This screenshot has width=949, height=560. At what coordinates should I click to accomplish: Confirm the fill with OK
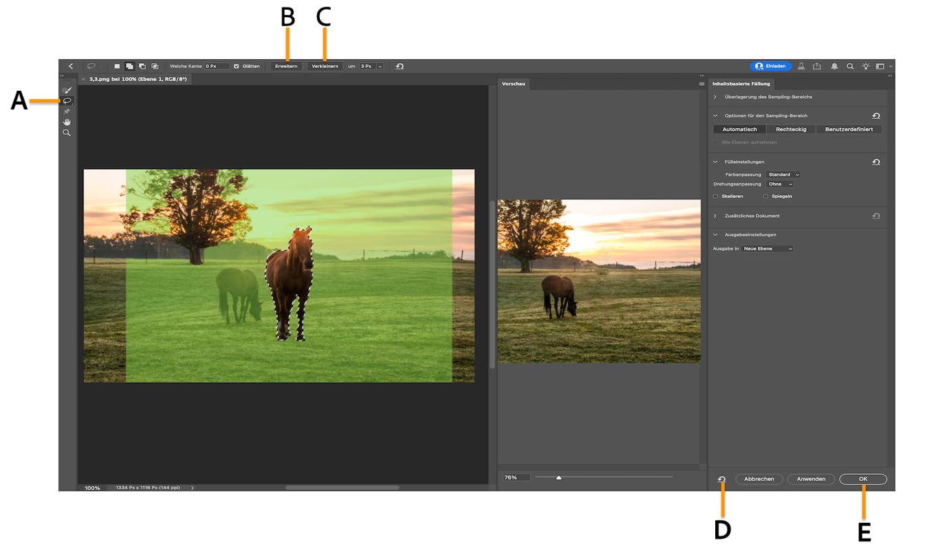[862, 479]
